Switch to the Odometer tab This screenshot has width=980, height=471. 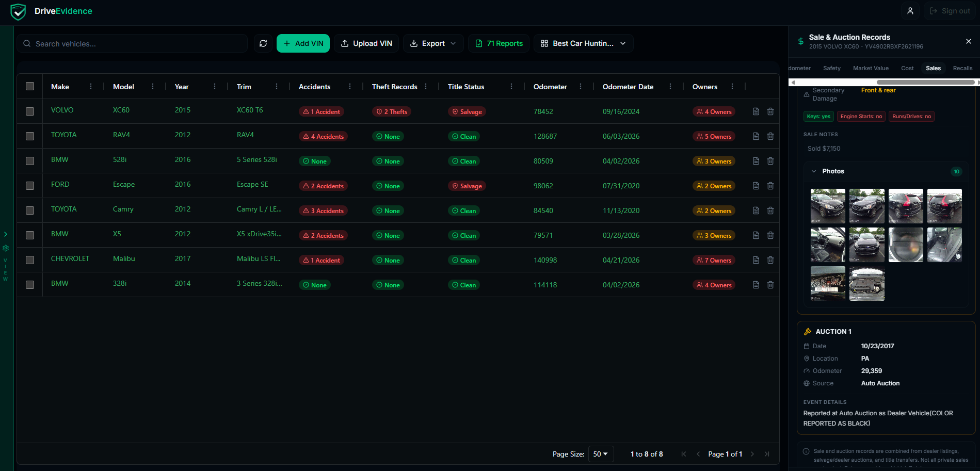click(x=800, y=68)
